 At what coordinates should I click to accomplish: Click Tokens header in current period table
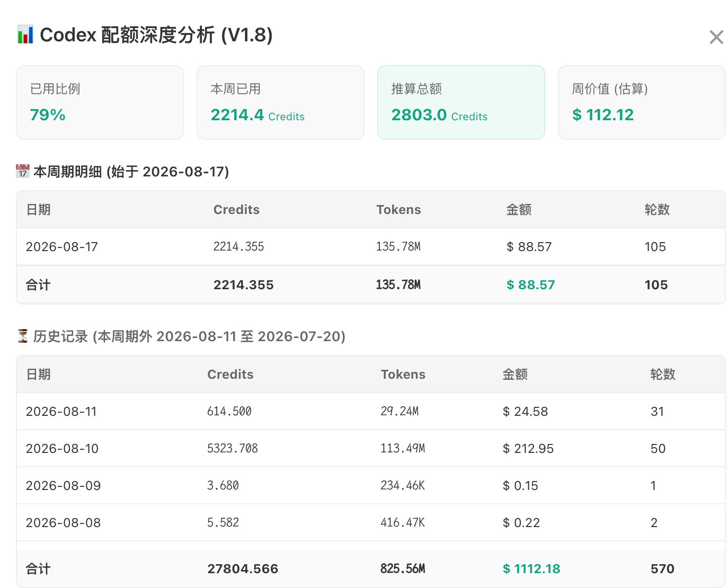(x=398, y=210)
